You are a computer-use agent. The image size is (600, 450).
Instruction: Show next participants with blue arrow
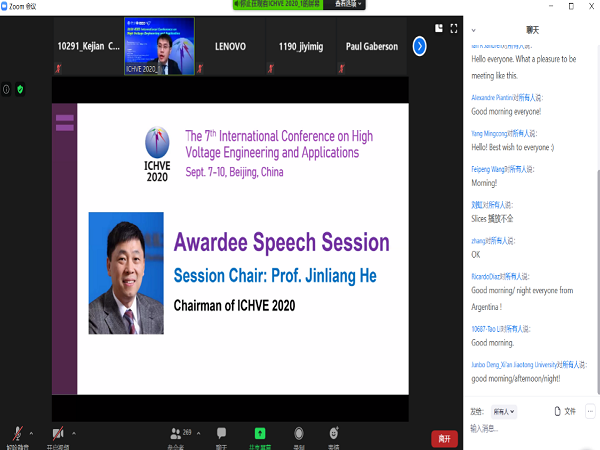coord(420,46)
